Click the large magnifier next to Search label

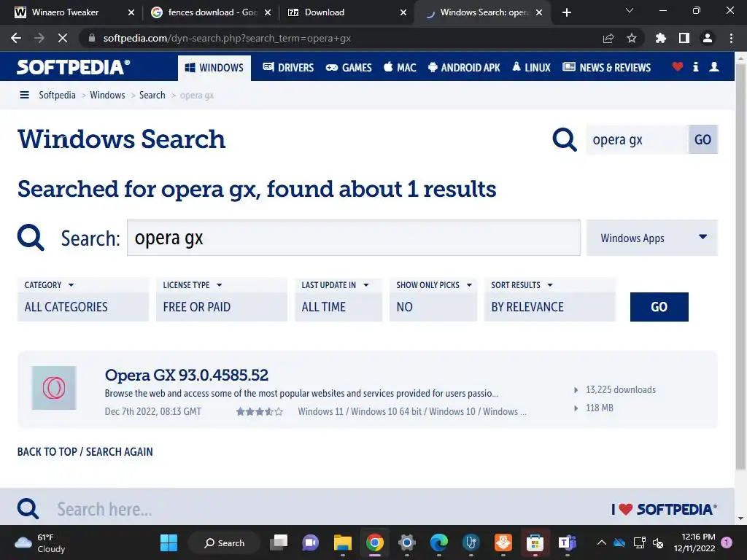coord(31,237)
